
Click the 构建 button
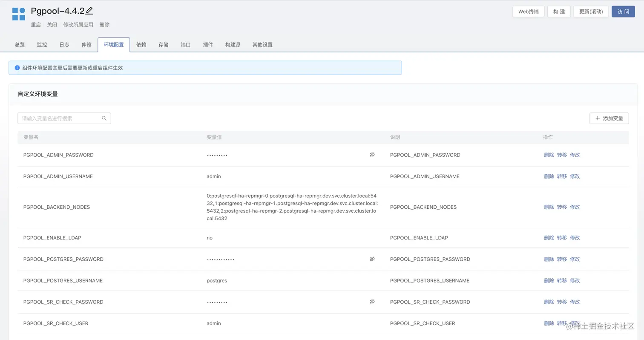pos(559,12)
